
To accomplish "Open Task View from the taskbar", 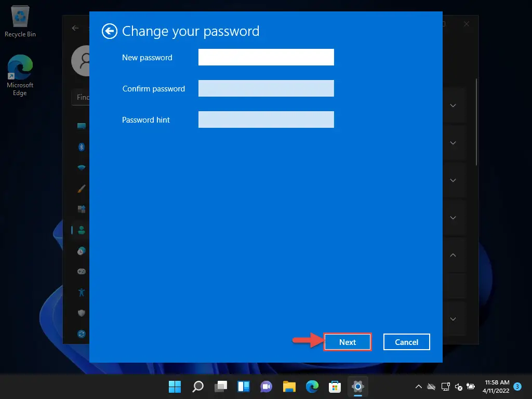I will [221, 387].
